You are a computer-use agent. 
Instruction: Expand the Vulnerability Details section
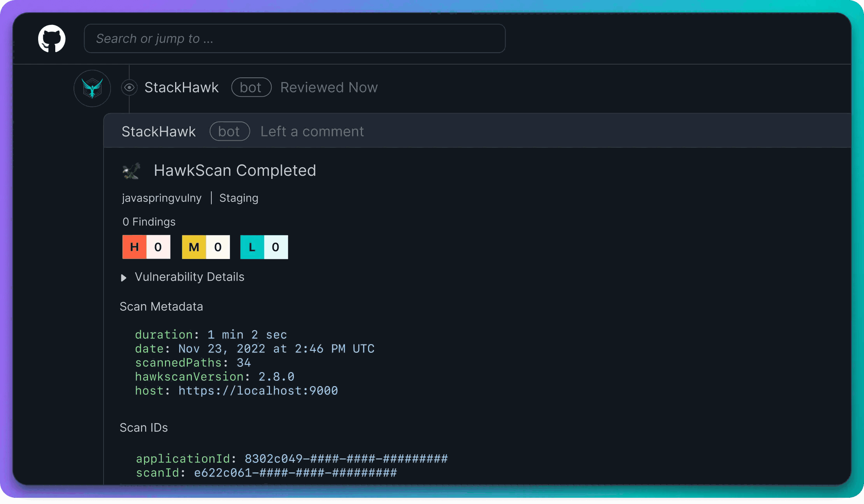tap(189, 277)
